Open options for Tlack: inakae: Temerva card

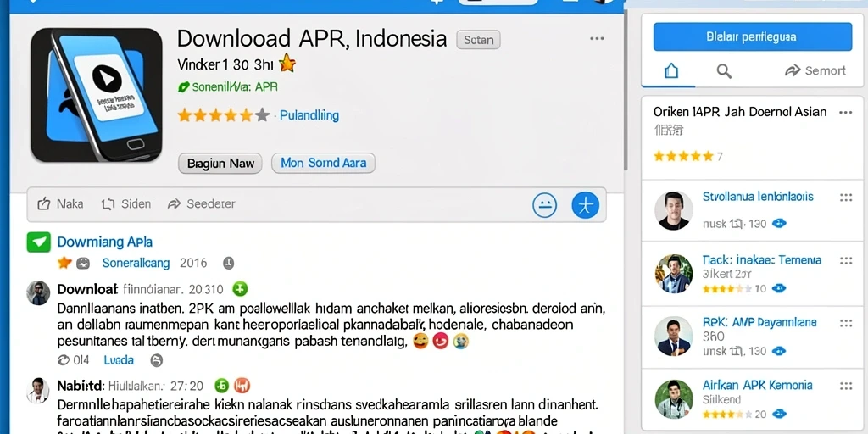pos(845,260)
